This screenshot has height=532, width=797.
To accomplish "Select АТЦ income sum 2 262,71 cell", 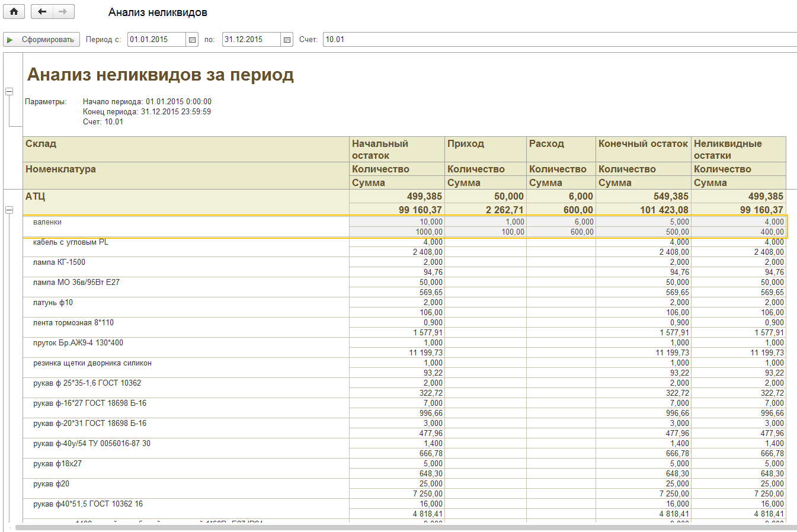I will coord(486,210).
